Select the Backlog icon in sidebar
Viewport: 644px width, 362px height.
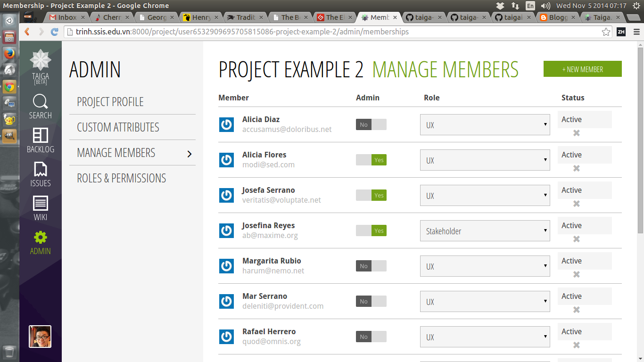click(x=40, y=140)
